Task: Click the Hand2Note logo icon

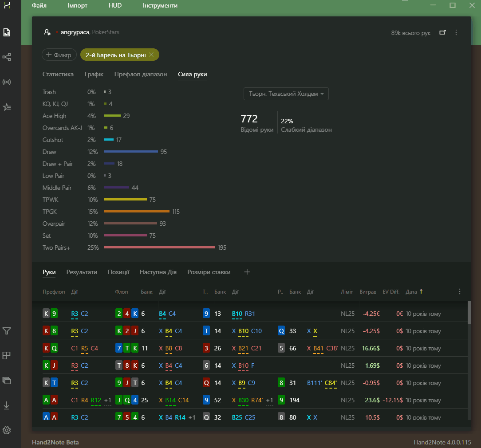Action: click(x=7, y=5)
